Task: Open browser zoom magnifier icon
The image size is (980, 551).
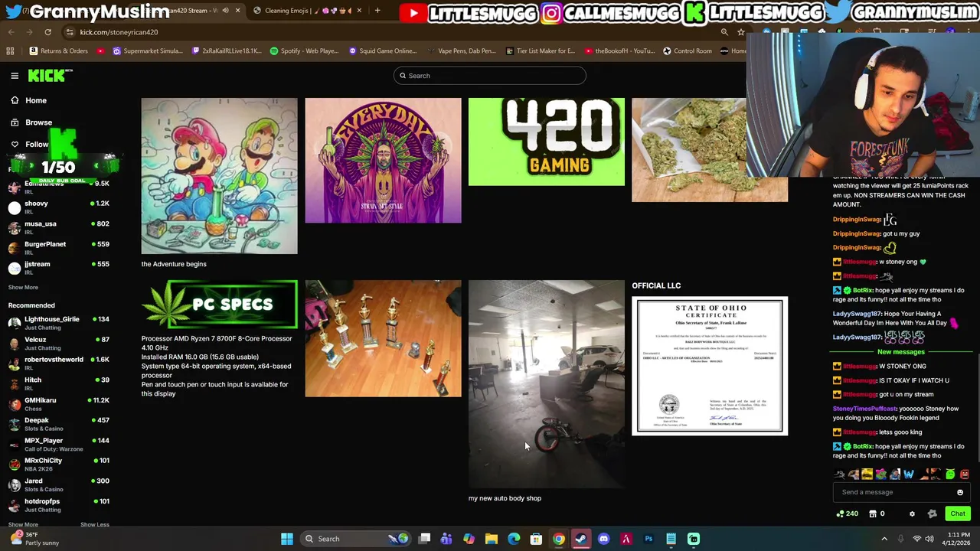Action: click(x=724, y=32)
